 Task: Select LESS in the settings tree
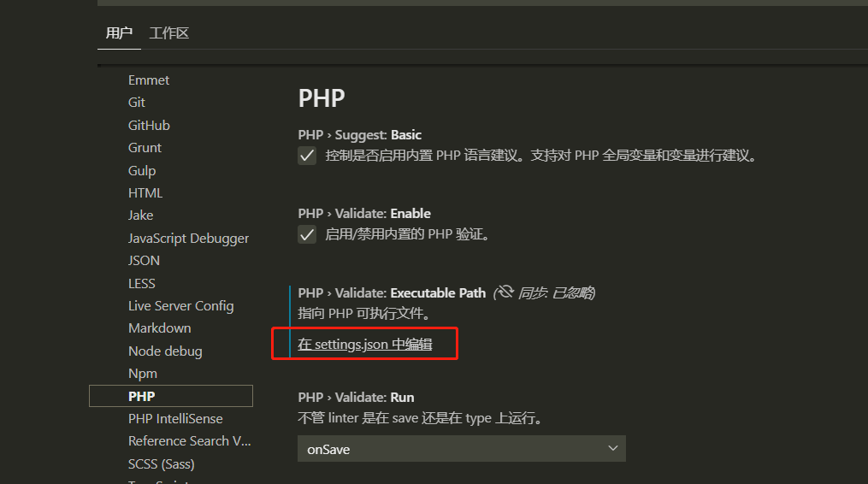pos(142,284)
